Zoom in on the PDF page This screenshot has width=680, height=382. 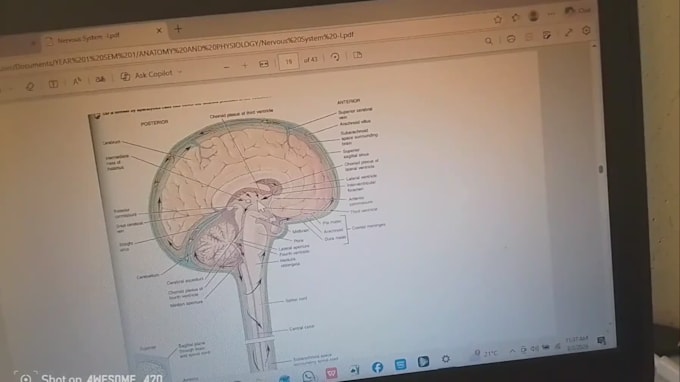click(x=245, y=65)
